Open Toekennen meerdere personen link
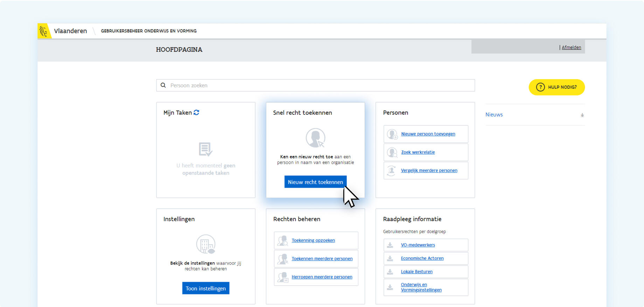Image resolution: width=644 pixels, height=307 pixels. tap(322, 259)
